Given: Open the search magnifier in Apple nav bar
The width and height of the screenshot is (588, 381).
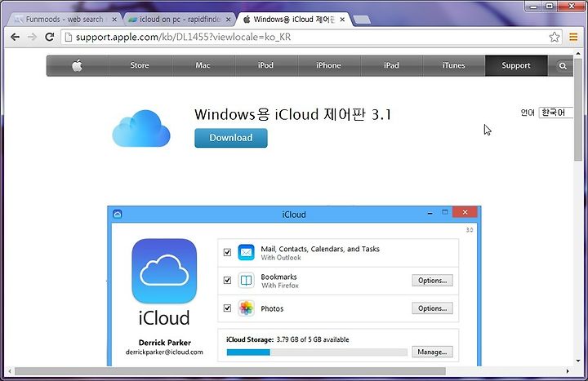Looking at the screenshot, I should pos(563,66).
